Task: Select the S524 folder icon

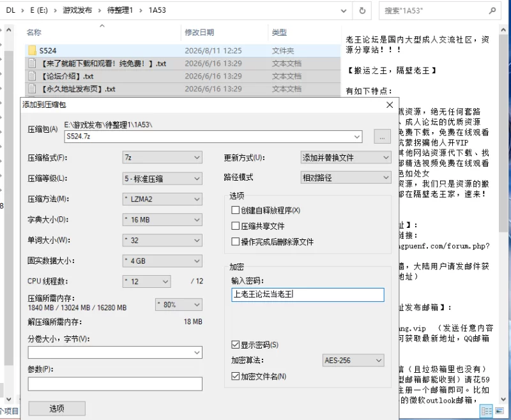Action: [x=32, y=50]
